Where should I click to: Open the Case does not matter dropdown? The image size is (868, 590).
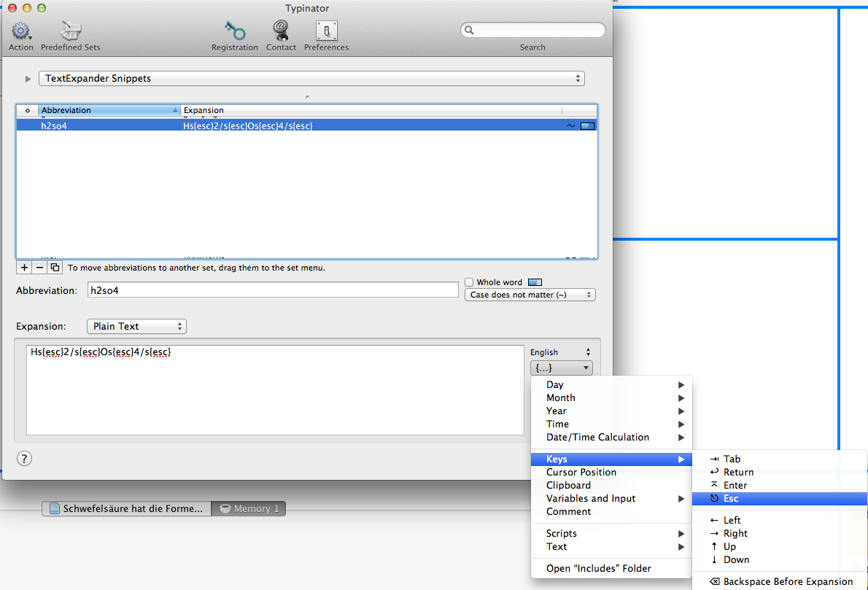point(530,295)
